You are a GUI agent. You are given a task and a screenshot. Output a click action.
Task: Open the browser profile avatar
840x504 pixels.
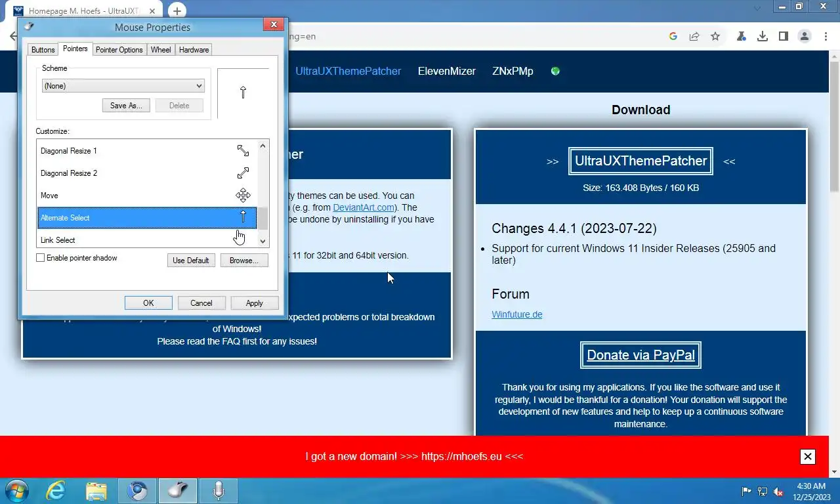click(805, 36)
